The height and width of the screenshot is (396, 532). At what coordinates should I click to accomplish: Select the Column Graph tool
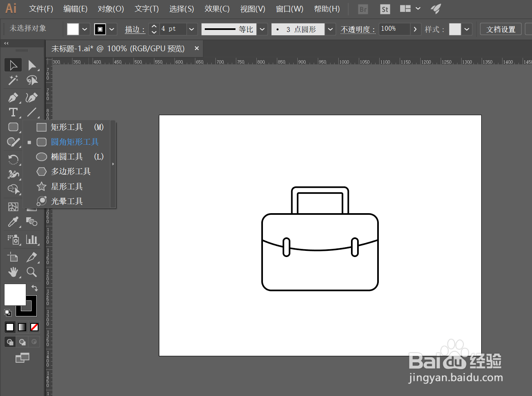tap(32, 239)
